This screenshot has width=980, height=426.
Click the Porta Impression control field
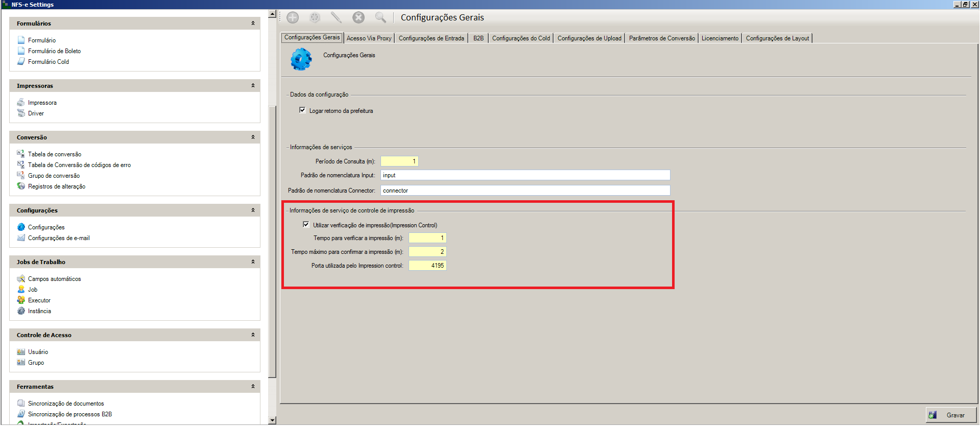pyautogui.click(x=427, y=265)
